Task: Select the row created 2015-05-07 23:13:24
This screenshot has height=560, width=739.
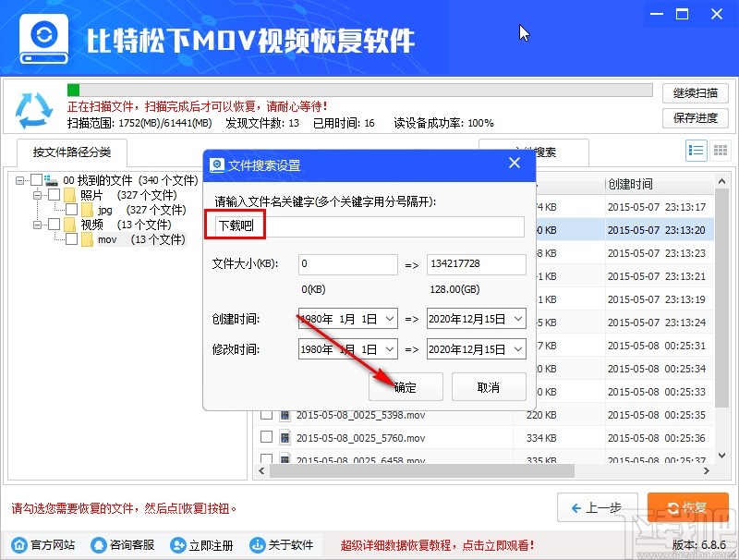Action: [x=624, y=323]
